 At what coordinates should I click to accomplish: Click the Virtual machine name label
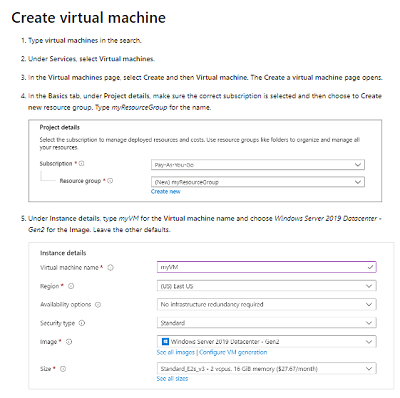(x=69, y=267)
